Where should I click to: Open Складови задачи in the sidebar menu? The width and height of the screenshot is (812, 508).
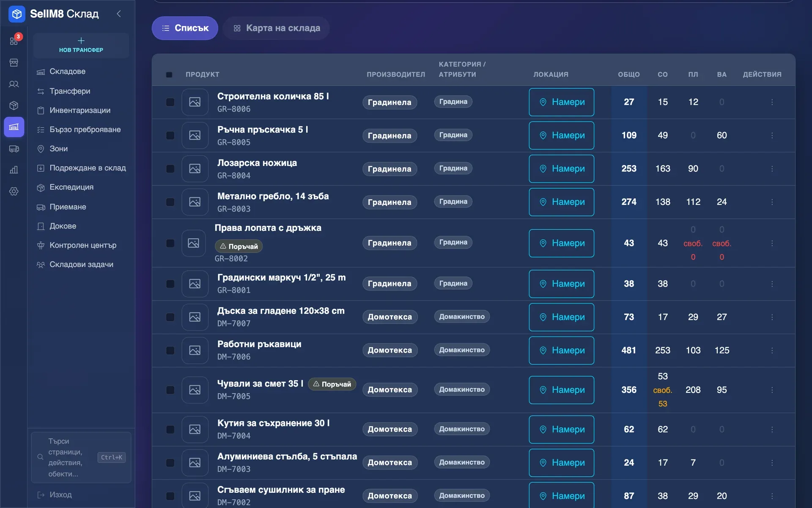click(x=81, y=265)
